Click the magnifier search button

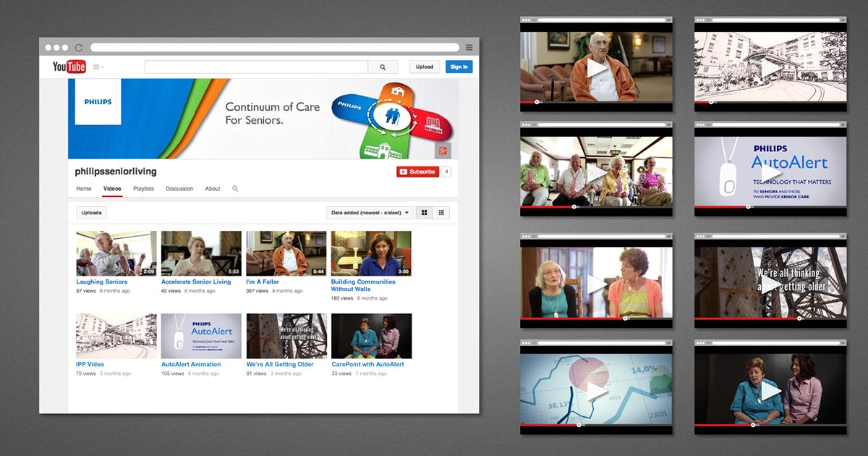pyautogui.click(x=383, y=67)
